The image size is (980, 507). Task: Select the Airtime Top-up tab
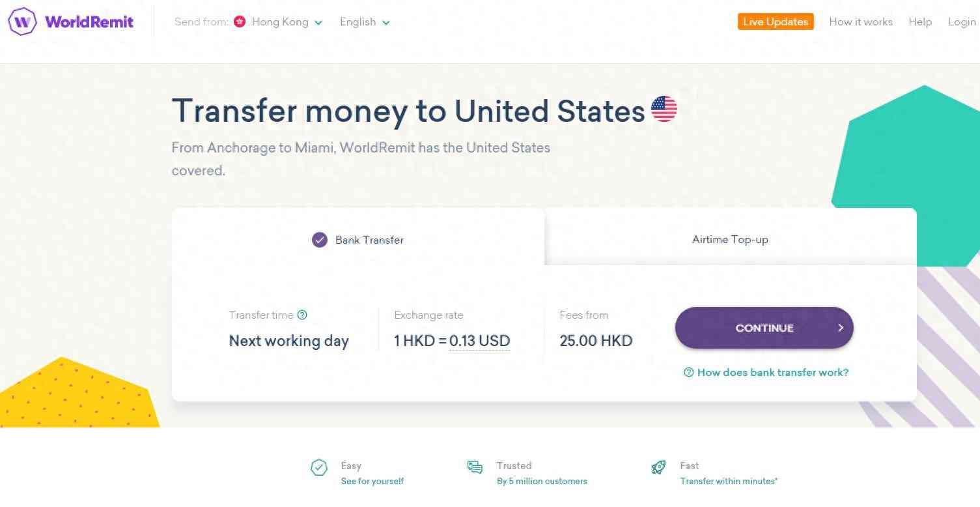[x=730, y=239]
